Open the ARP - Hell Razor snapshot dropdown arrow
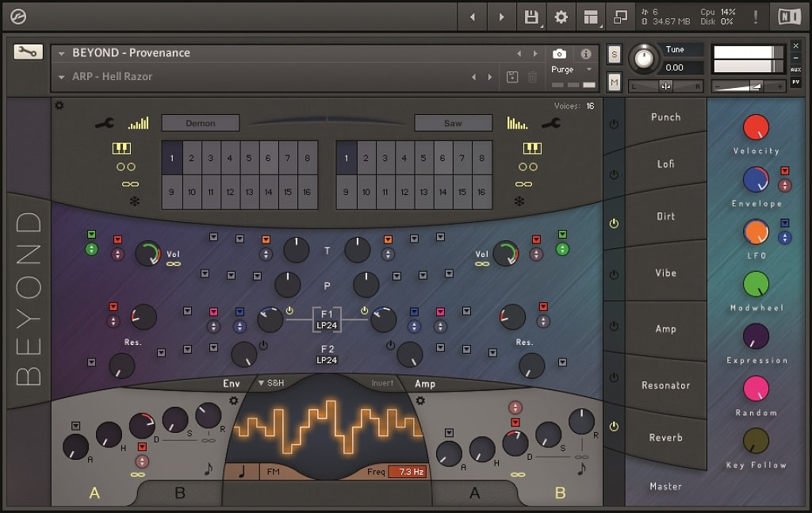 point(62,77)
